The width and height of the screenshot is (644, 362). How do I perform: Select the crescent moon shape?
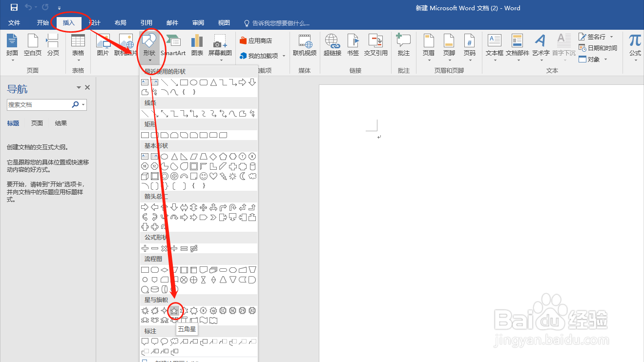tap(243, 176)
